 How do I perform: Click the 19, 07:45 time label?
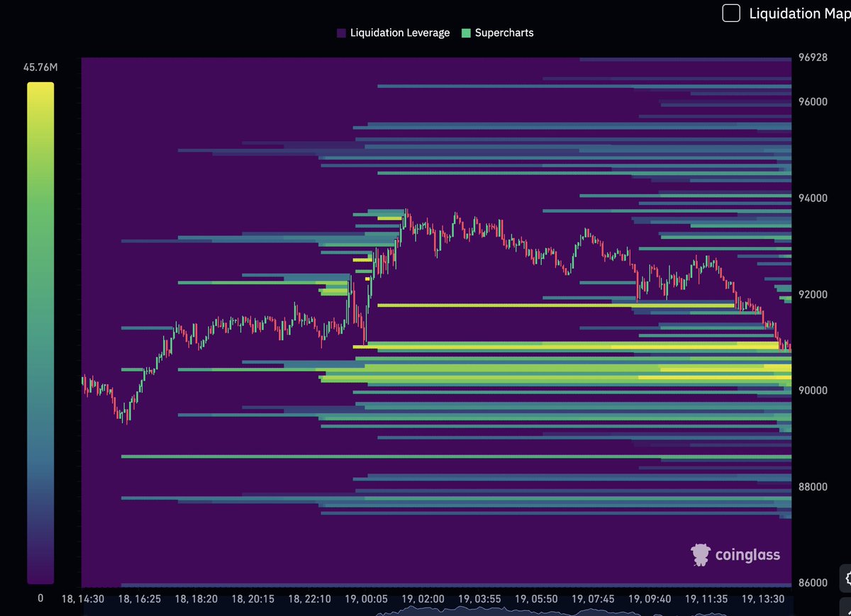(594, 599)
